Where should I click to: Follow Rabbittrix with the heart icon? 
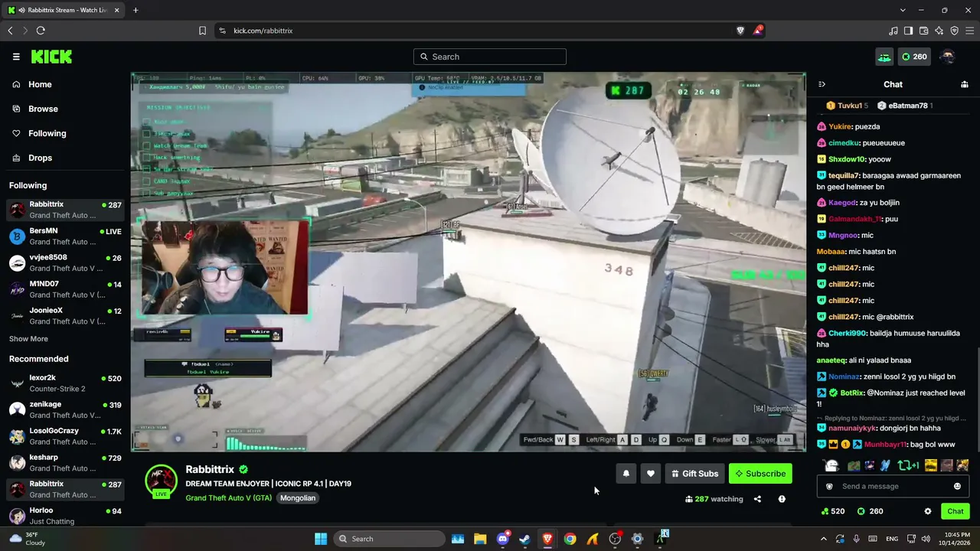tap(650, 474)
